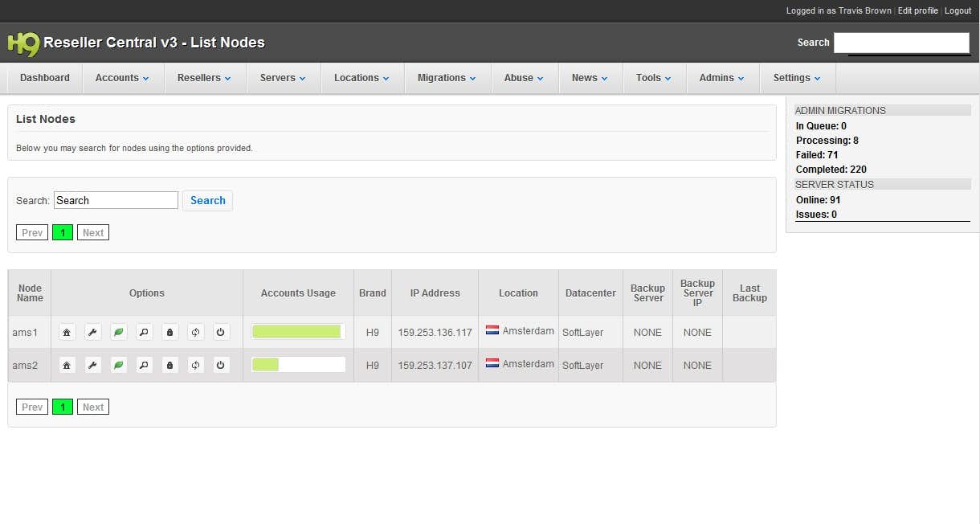This screenshot has width=980, height=524.
Task: Click the padlock icon for ams2
Action: click(x=169, y=365)
